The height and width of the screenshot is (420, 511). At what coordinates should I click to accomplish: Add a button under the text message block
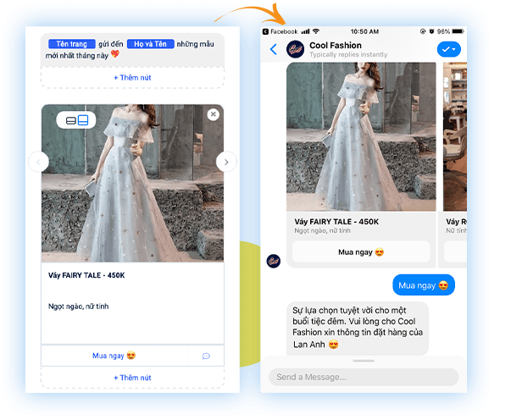[x=132, y=78]
